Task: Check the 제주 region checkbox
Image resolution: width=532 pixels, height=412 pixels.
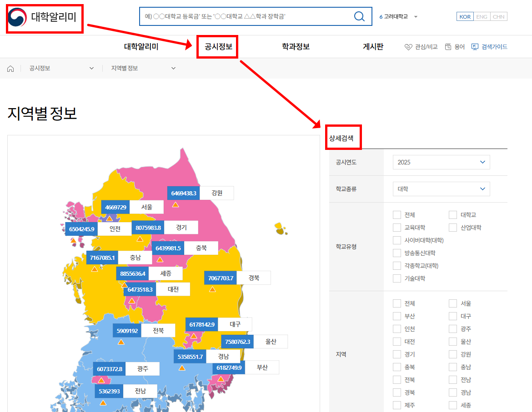Action: tap(396, 405)
